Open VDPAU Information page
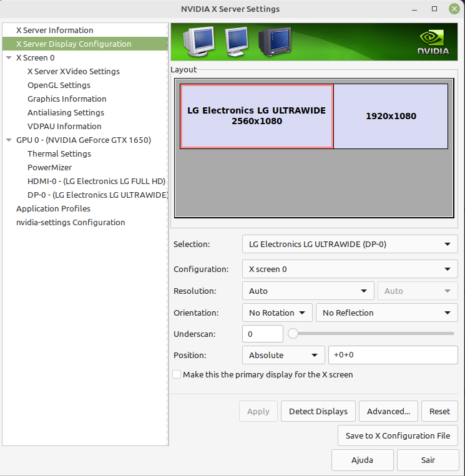 64,126
